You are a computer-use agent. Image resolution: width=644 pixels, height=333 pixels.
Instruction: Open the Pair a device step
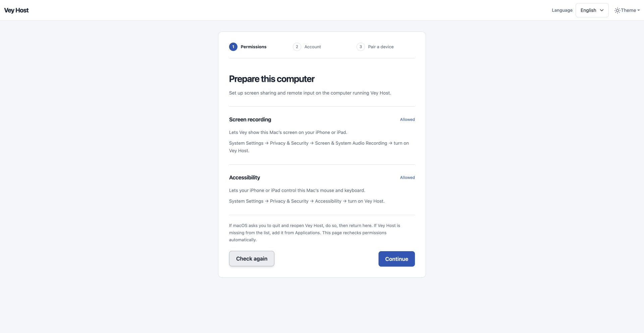point(375,47)
